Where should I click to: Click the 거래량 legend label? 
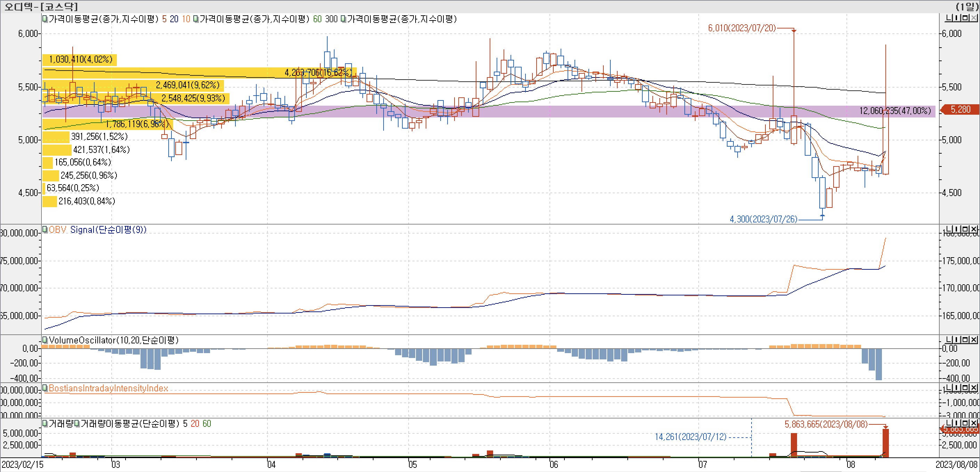point(61,424)
